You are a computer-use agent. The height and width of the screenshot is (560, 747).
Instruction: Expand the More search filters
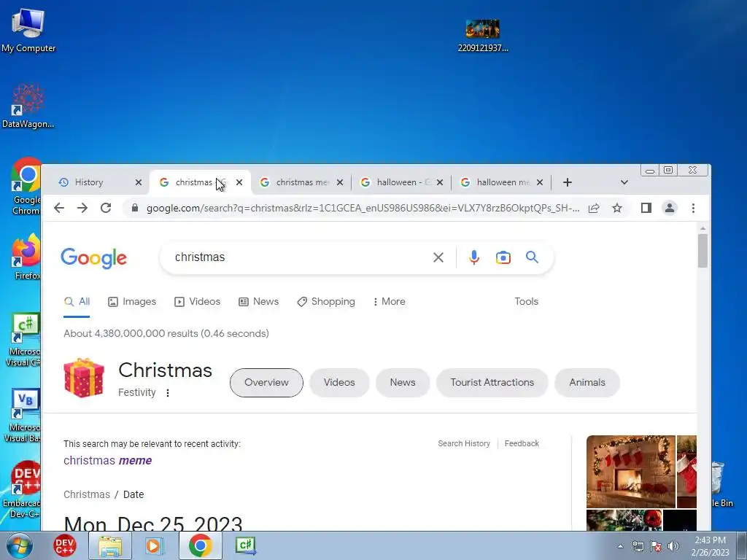390,301
